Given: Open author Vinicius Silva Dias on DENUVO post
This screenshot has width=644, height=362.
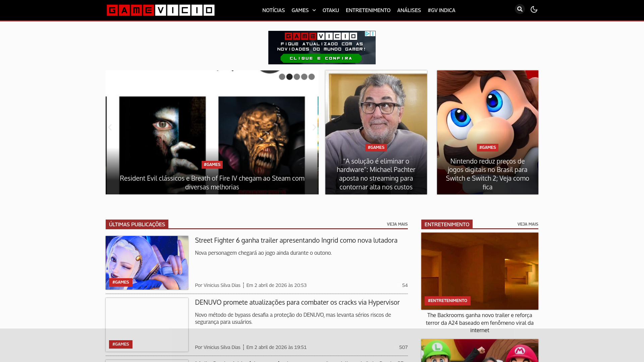Looking at the screenshot, I should point(222,347).
